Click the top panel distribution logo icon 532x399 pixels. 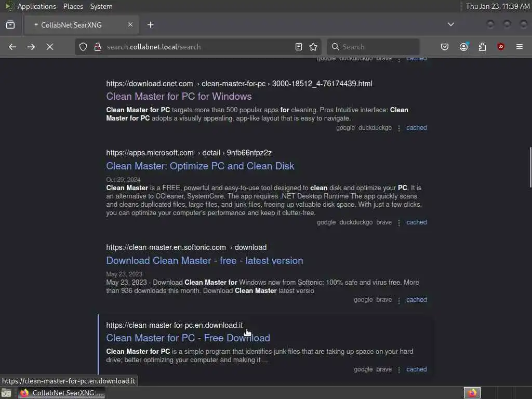(x=9, y=6)
